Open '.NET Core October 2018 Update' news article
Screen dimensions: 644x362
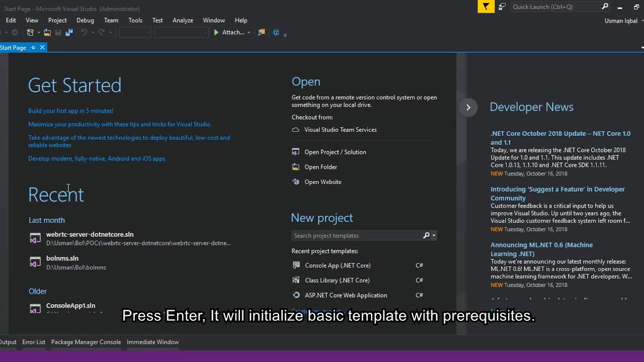[560, 138]
